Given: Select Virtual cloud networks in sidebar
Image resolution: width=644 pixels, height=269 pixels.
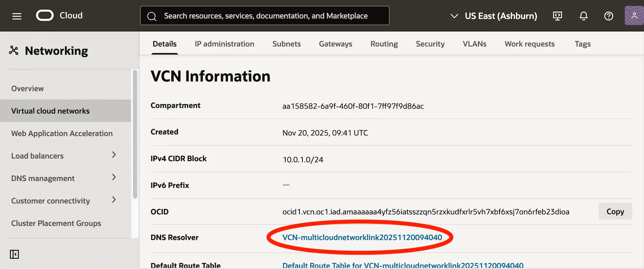Looking at the screenshot, I should coord(65,111).
